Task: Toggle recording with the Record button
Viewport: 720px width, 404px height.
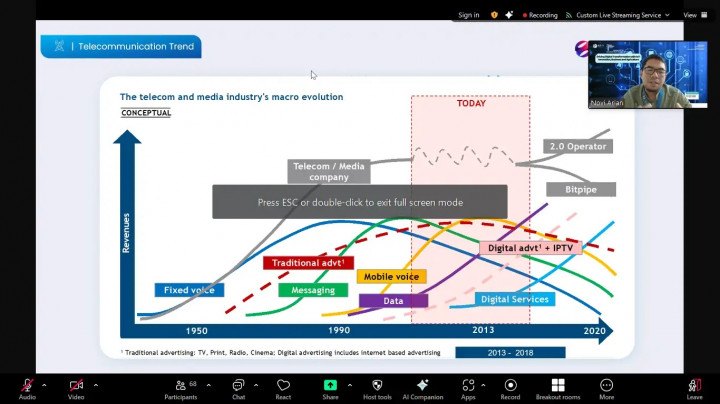Action: pos(510,386)
